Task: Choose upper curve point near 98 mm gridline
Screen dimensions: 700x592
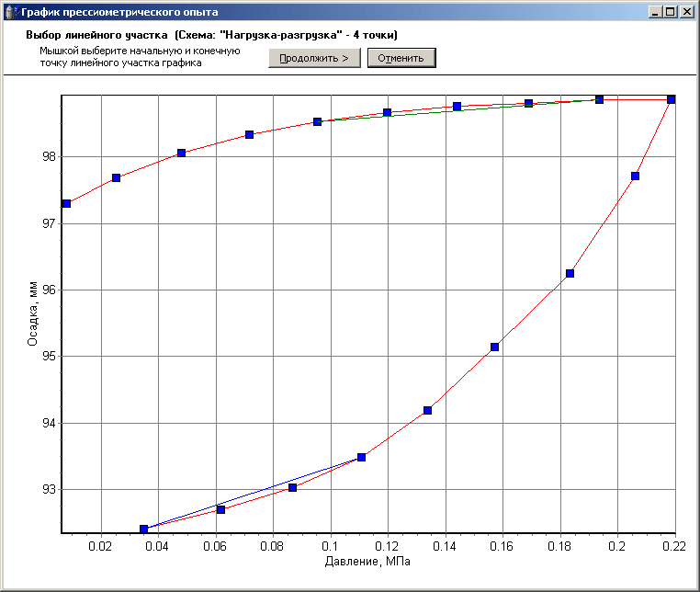Action: pos(182,153)
